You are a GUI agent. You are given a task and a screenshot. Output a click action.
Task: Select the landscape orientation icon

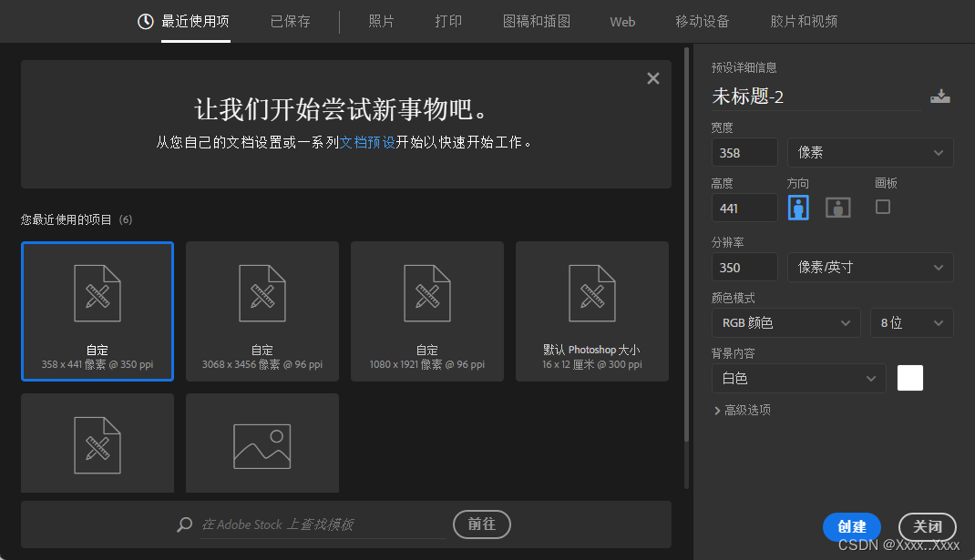click(837, 207)
